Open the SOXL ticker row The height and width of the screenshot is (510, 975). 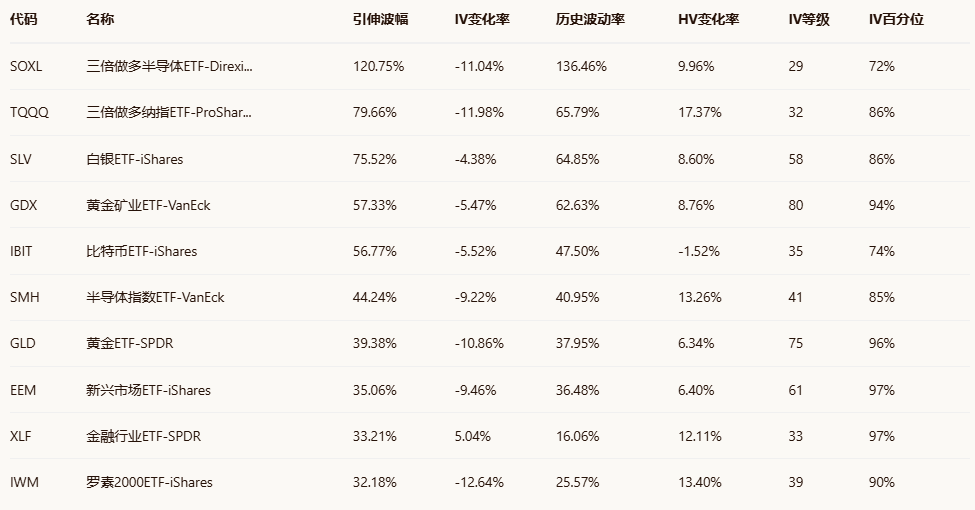[x=26, y=67]
